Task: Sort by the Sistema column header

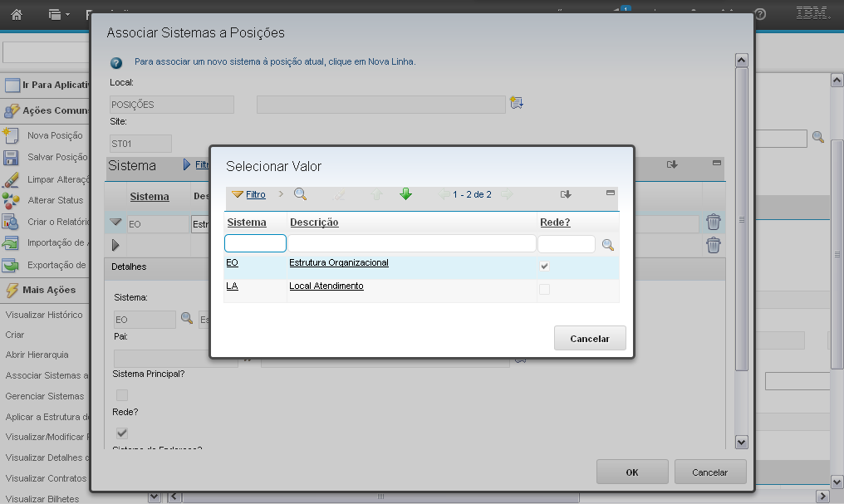Action: 247,223
